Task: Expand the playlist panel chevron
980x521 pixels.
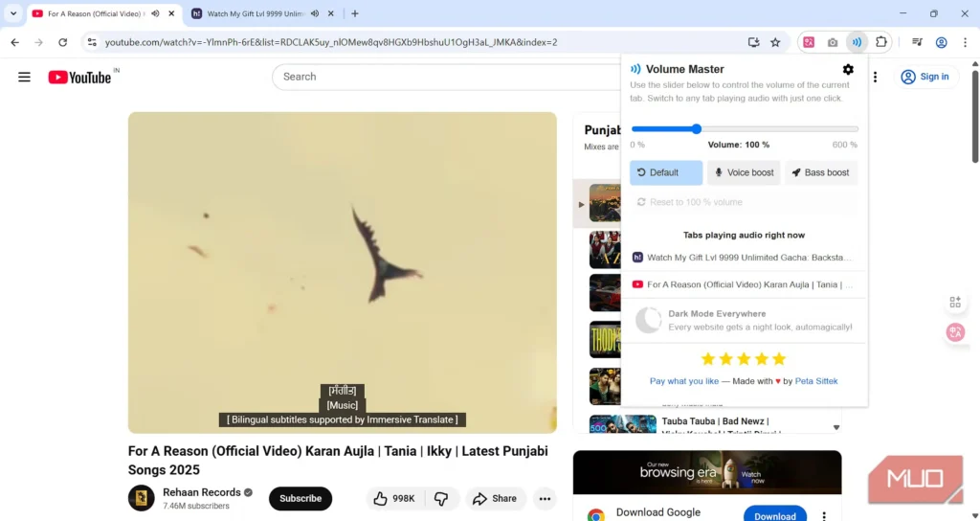Action: point(836,427)
